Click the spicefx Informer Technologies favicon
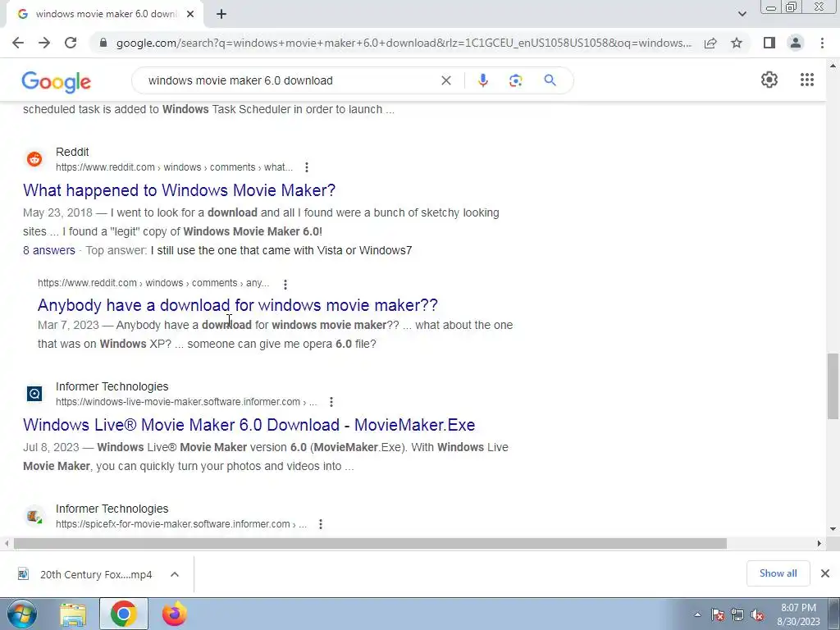Screen dimensions: 840x630 (34, 516)
